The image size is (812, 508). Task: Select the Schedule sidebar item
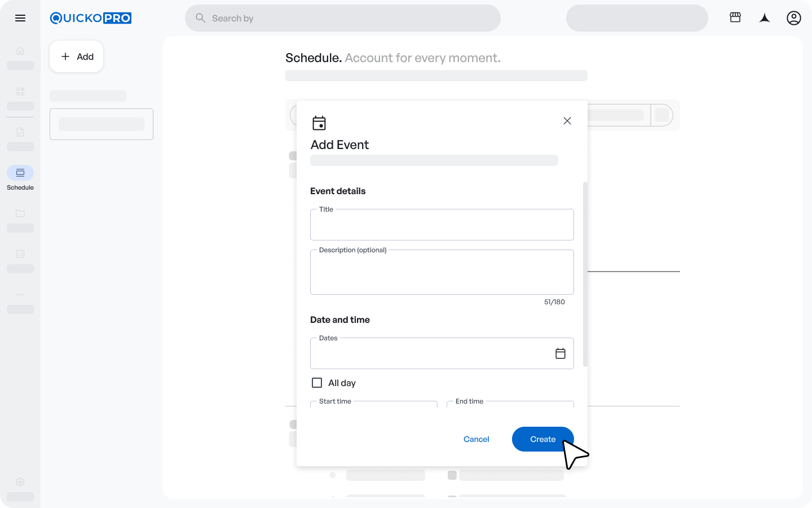point(20,173)
